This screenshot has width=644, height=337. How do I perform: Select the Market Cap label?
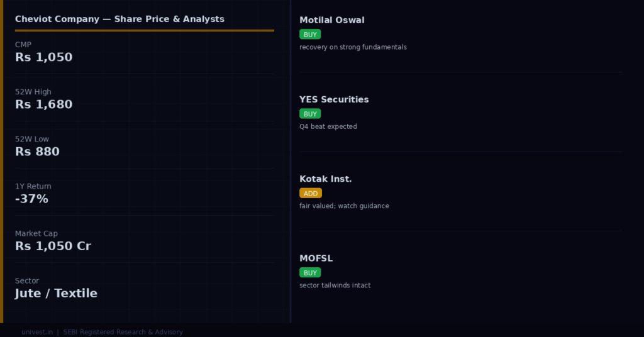coord(36,233)
